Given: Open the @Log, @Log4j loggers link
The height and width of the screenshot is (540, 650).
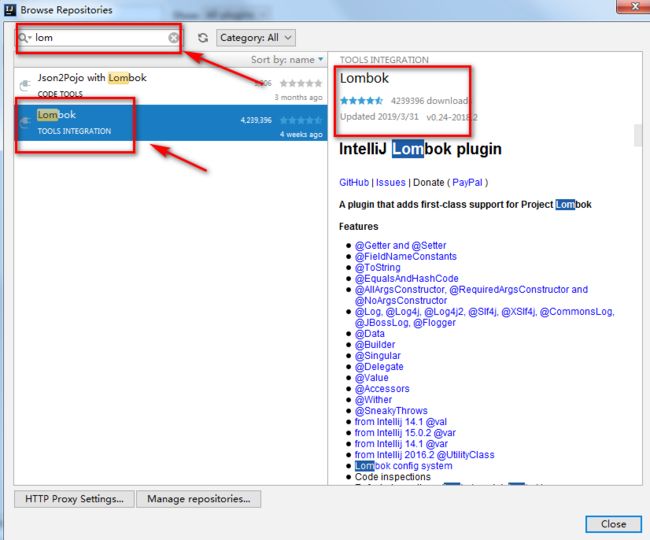Looking at the screenshot, I should (485, 317).
